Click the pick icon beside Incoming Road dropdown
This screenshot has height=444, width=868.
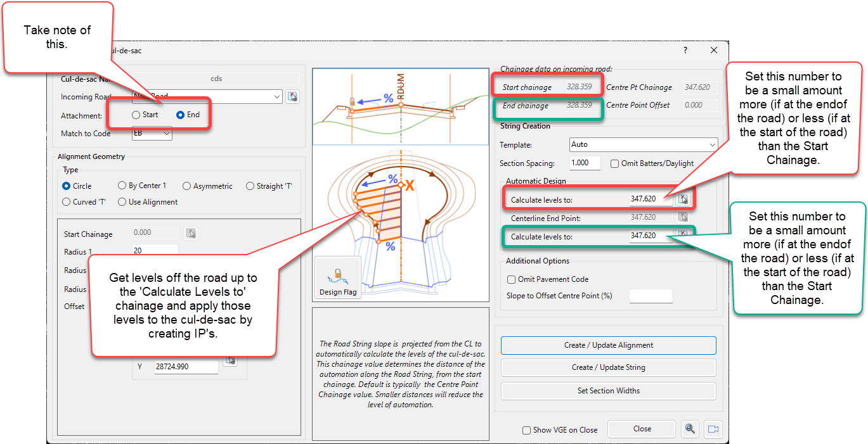(x=292, y=97)
